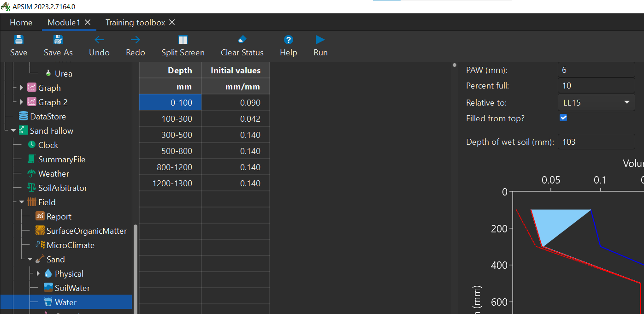Image resolution: width=644 pixels, height=314 pixels.
Task: Select the SurfaceOrganicMatter icon
Action: 40,231
